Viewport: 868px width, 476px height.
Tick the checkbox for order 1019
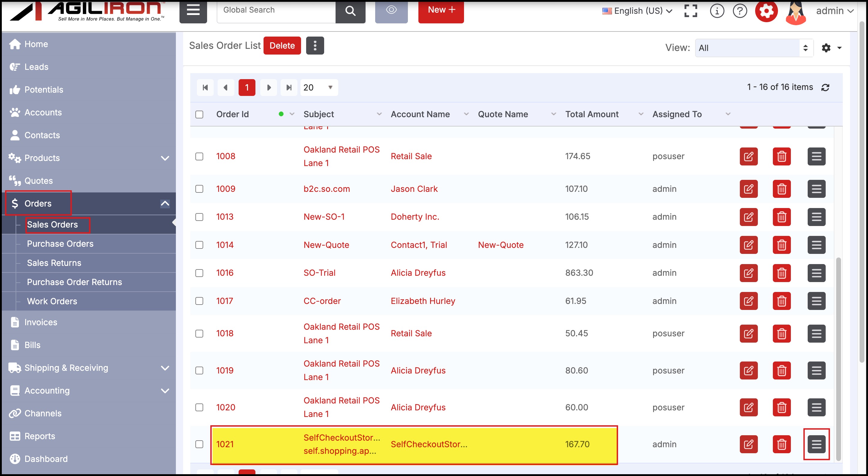200,370
